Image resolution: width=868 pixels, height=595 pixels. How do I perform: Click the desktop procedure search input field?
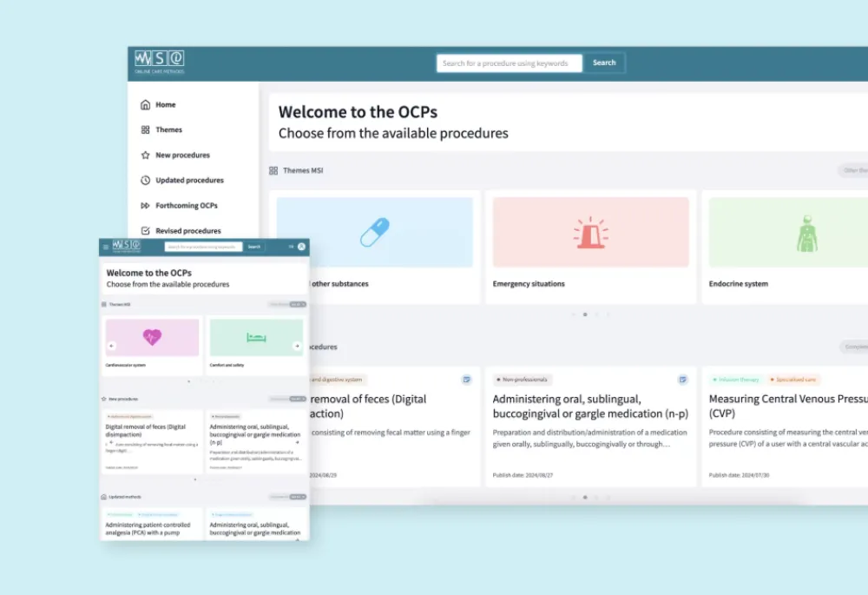coord(509,63)
